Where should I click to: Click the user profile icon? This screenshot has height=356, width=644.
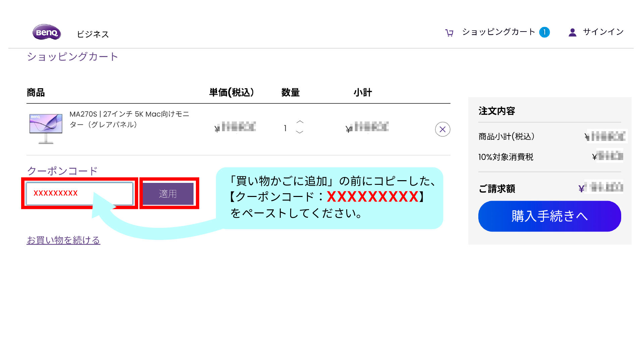[x=573, y=32]
